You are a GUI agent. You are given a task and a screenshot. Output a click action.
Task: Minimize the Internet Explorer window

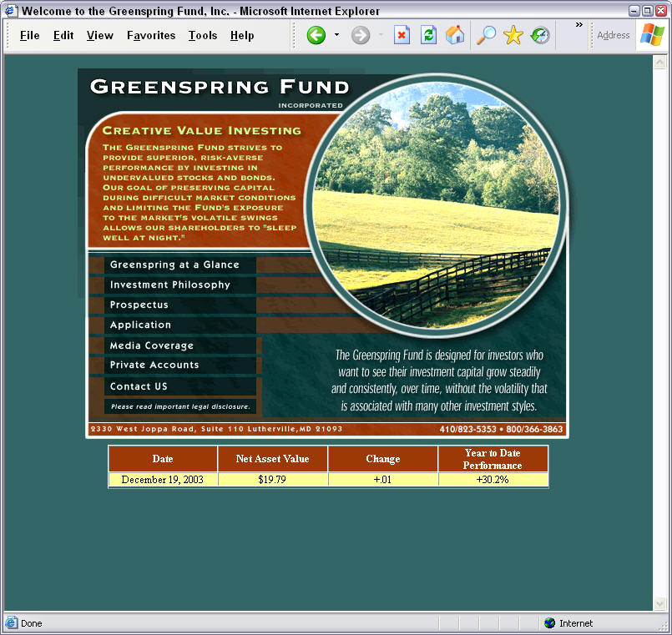634,11
